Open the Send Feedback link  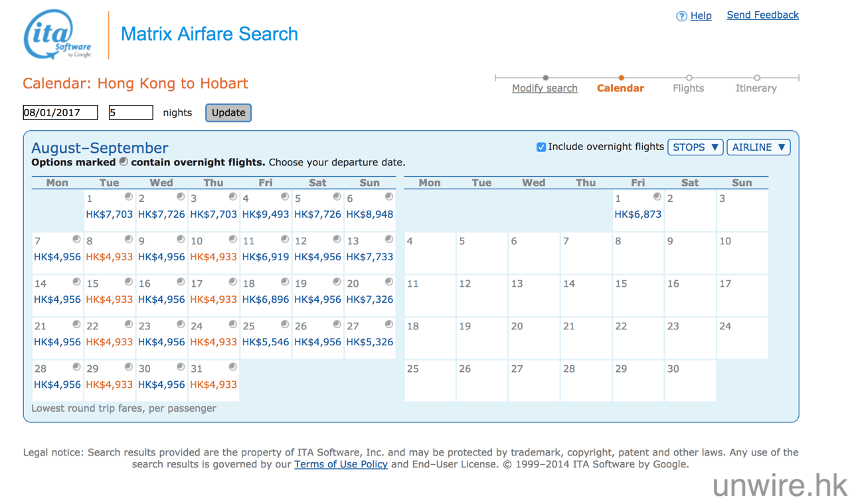[x=762, y=15]
